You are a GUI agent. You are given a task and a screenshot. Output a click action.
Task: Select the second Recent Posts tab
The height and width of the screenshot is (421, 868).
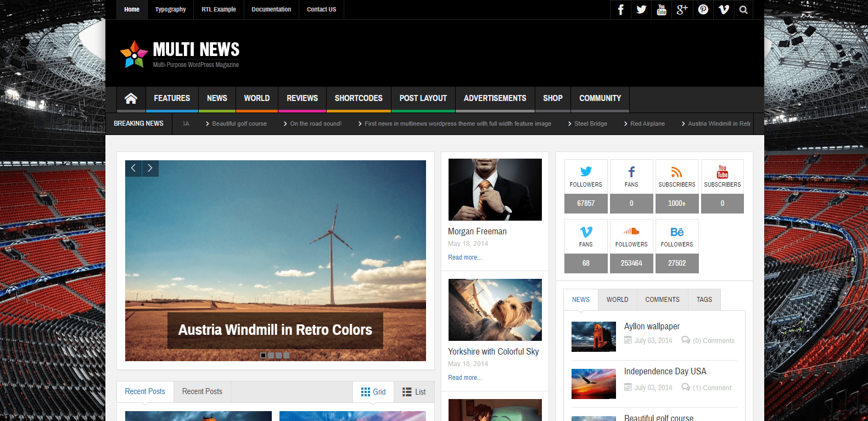click(202, 392)
